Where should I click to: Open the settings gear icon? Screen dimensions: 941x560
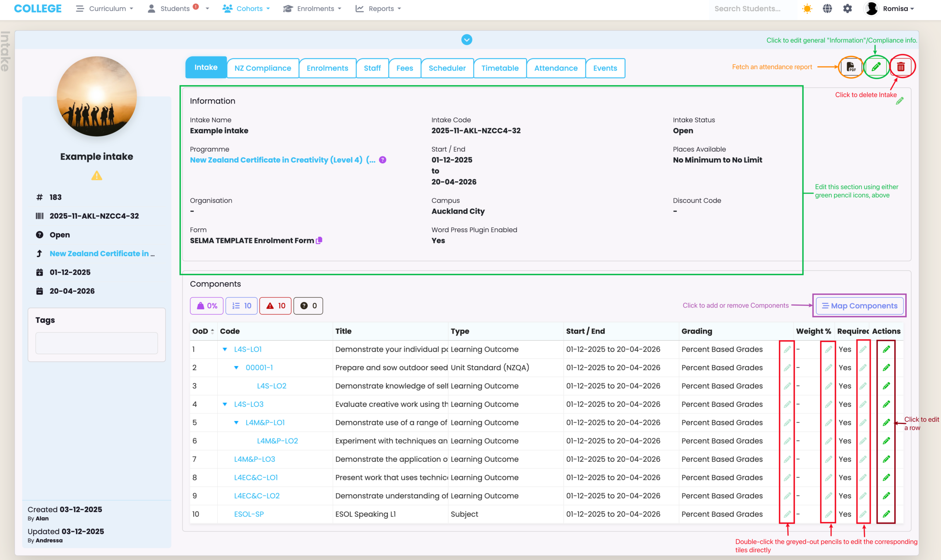848,9
